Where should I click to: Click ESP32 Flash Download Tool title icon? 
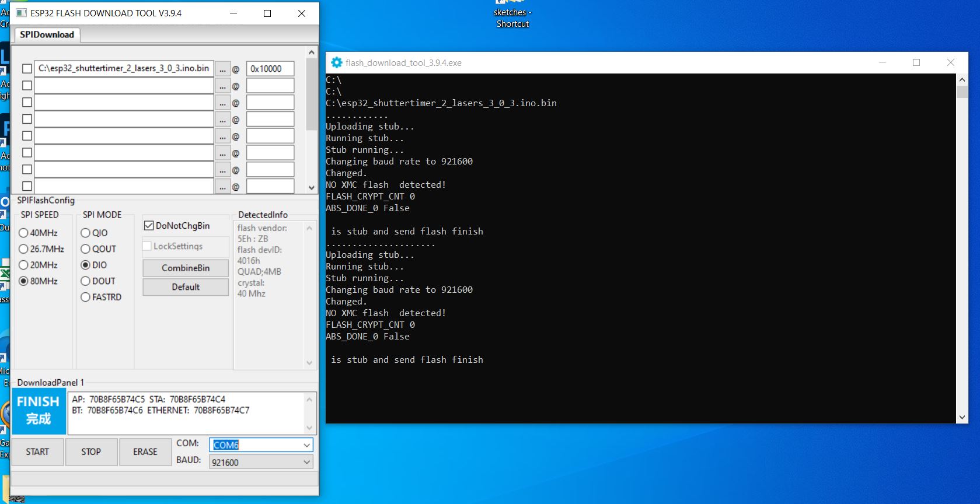click(x=22, y=13)
